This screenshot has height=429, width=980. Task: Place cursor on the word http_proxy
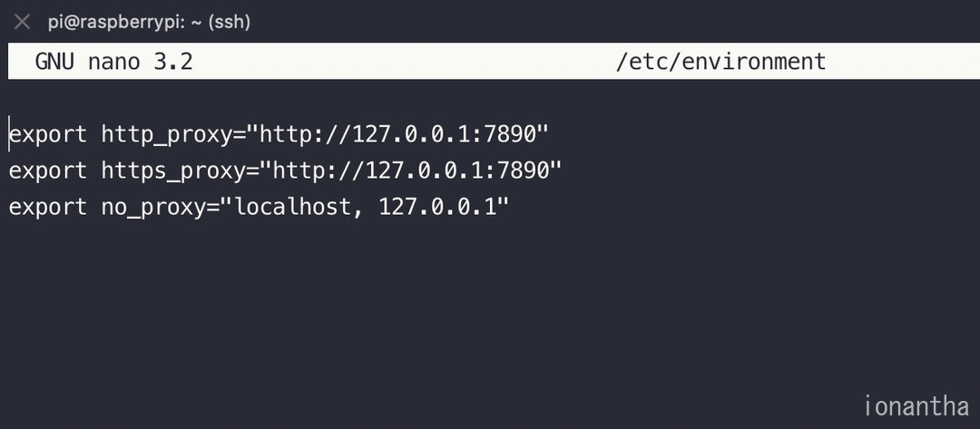[167, 134]
